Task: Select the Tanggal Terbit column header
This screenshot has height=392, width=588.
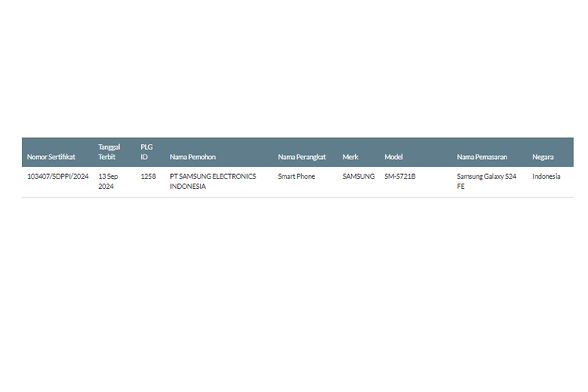Action: [x=109, y=151]
